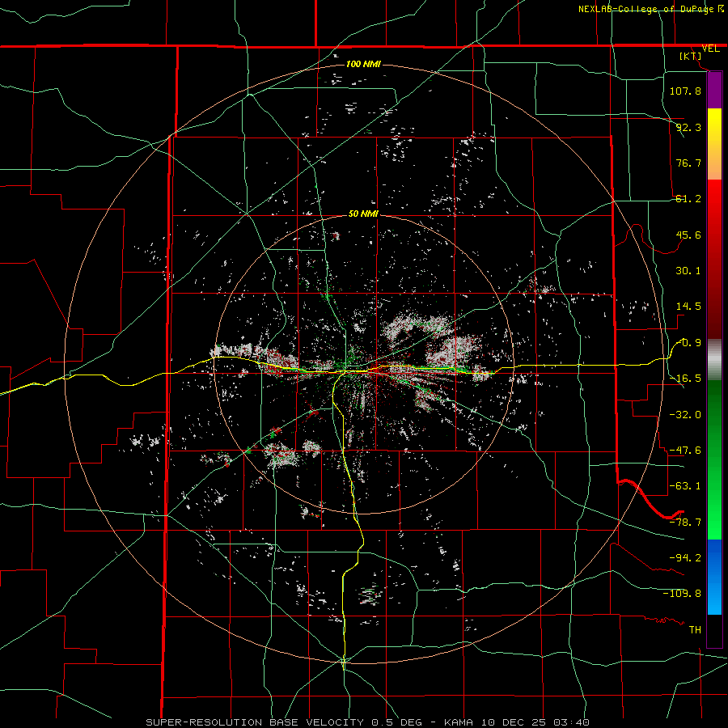Click the -109.8 velocity scale value

pos(682,594)
